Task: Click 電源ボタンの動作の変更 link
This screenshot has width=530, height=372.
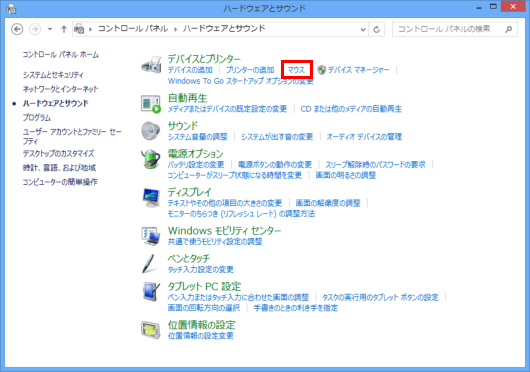Action: [x=275, y=165]
